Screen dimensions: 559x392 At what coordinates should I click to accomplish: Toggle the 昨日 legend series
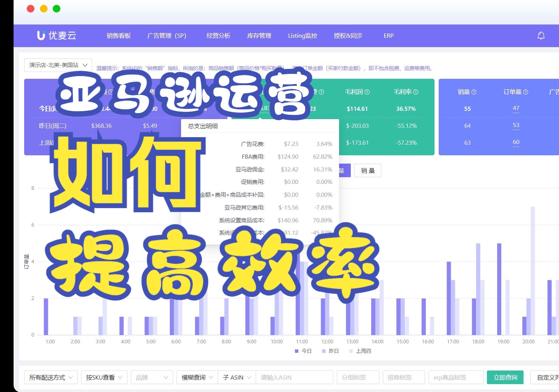(x=330, y=351)
